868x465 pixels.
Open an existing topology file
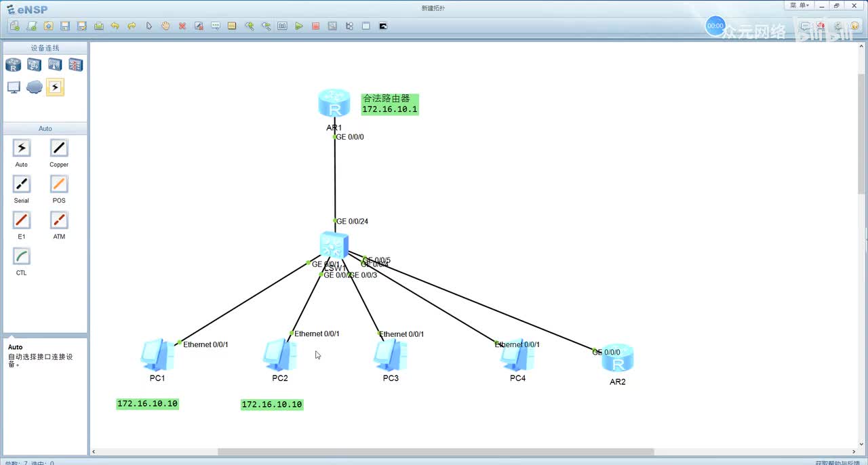(x=49, y=26)
